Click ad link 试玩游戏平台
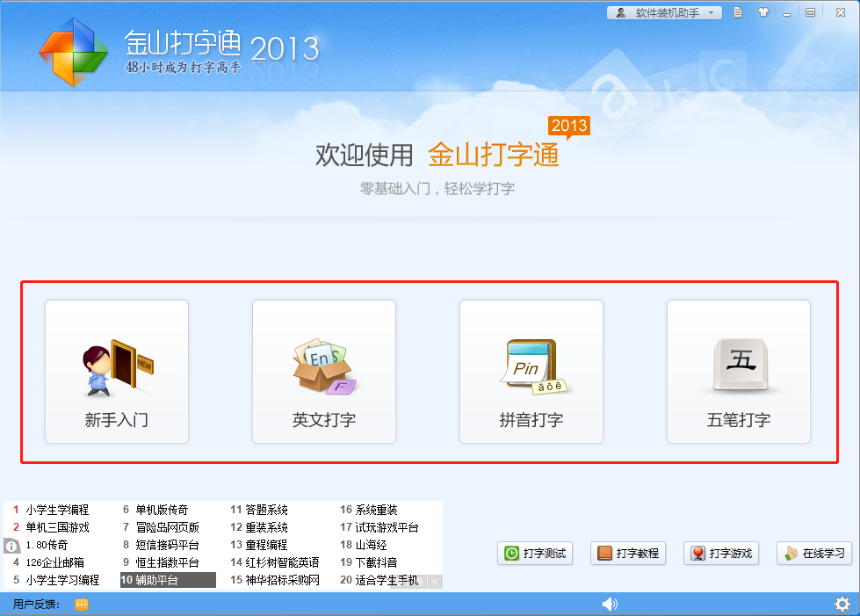This screenshot has width=860, height=616. [387, 527]
